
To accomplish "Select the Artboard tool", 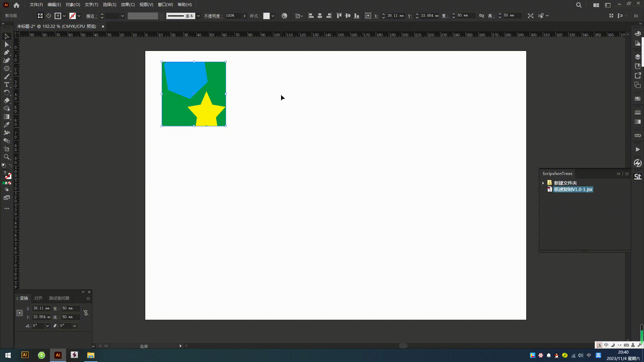I will 6,149.
